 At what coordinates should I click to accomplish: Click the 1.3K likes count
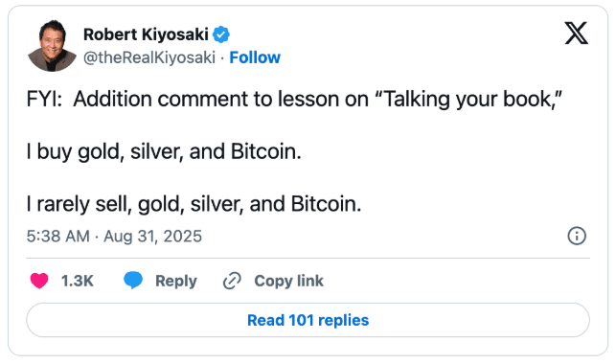click(78, 281)
